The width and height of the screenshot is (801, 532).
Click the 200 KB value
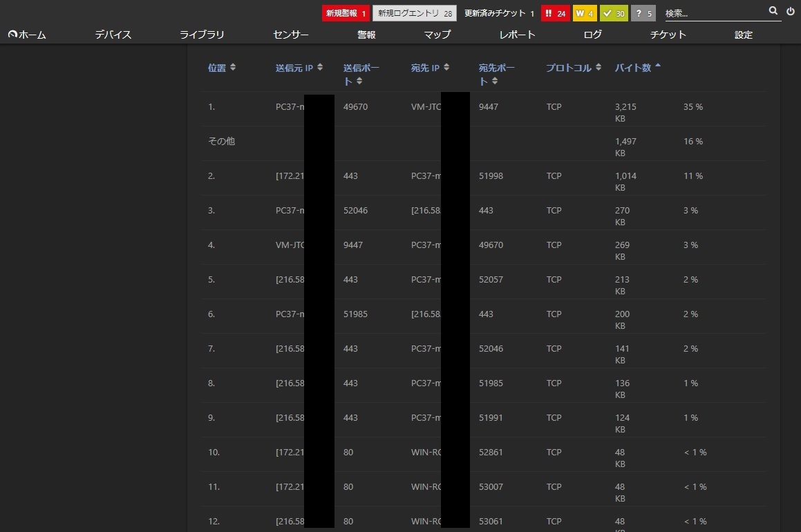coord(622,320)
